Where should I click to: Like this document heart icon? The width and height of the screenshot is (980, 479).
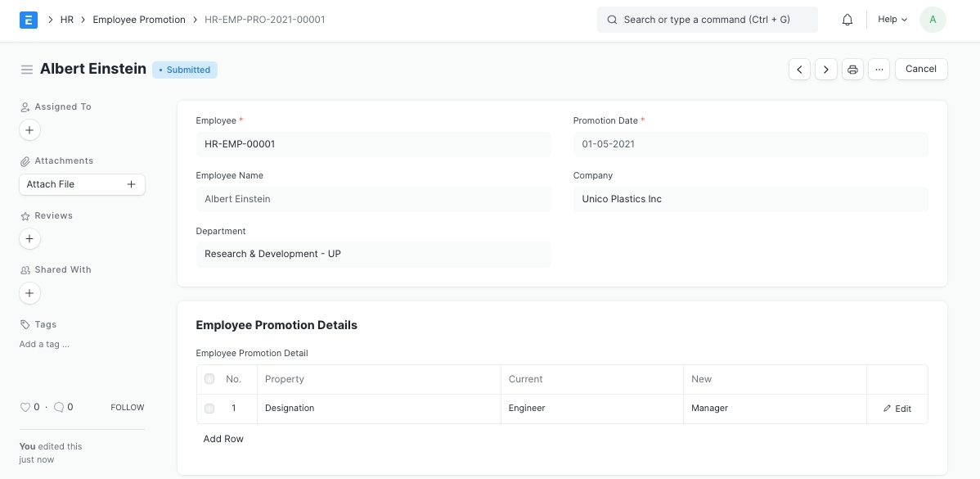25,407
